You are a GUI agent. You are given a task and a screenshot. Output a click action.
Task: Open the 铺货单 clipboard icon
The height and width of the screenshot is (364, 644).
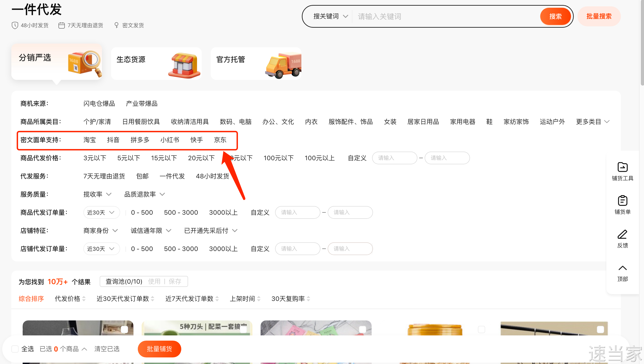pyautogui.click(x=622, y=201)
